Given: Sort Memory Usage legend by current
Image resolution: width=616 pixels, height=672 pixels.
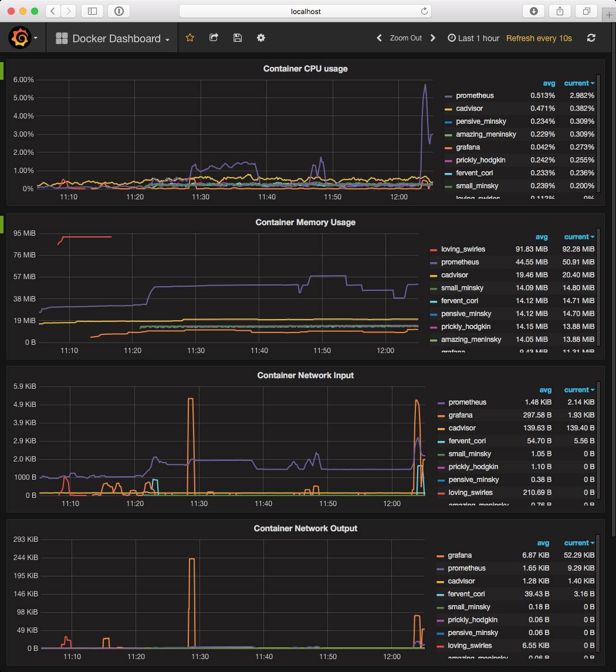Looking at the screenshot, I should click(578, 236).
